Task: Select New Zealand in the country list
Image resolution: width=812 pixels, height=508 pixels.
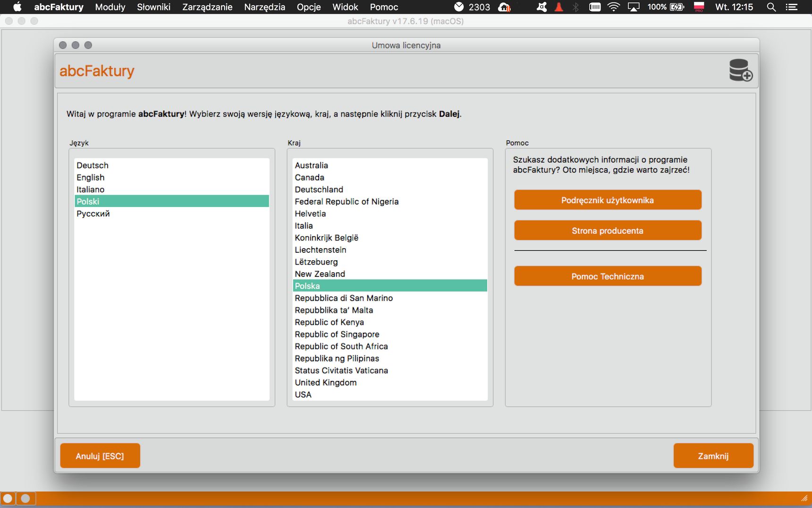Action: coord(390,274)
